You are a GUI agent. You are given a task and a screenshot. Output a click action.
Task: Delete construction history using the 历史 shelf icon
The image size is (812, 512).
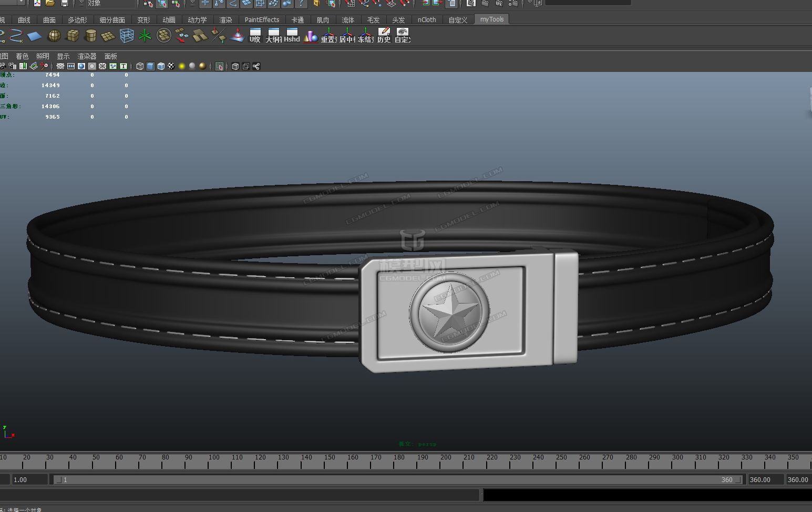pyautogui.click(x=384, y=36)
